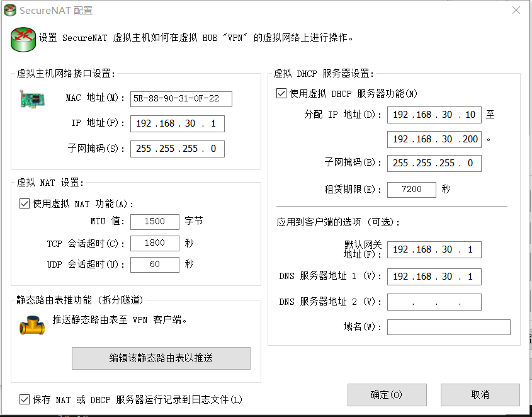Click the SecureNAT 配置 window title text
Screen dimensions: 532x417
coord(56,11)
